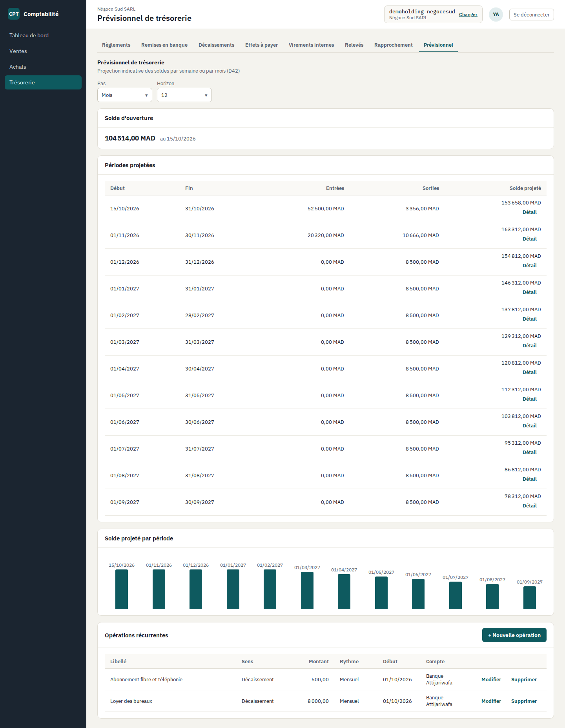Click the Se déconnecter button
The width and height of the screenshot is (565, 728).
[531, 15]
